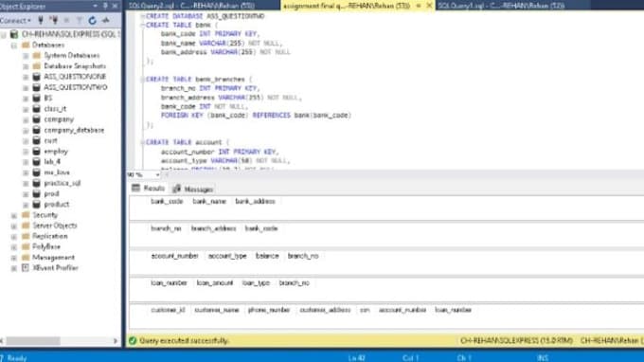Select the ASS_QUESTIONONE database icon

(37, 77)
